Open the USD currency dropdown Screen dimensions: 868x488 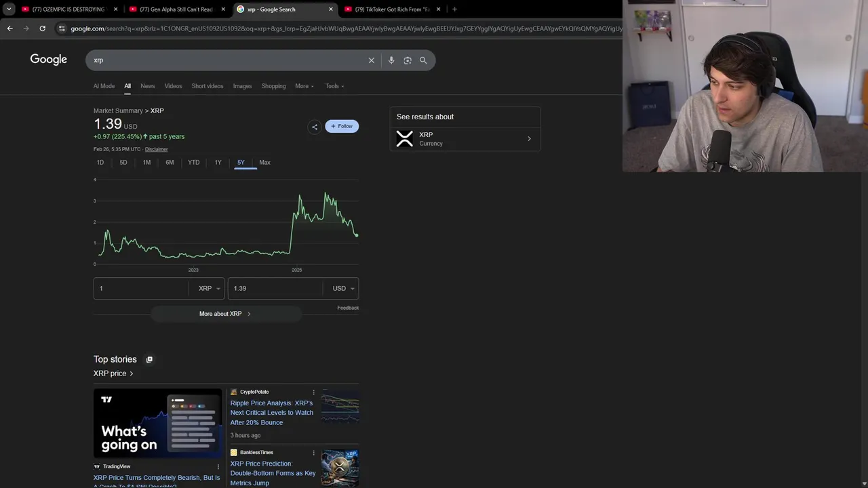pos(343,289)
